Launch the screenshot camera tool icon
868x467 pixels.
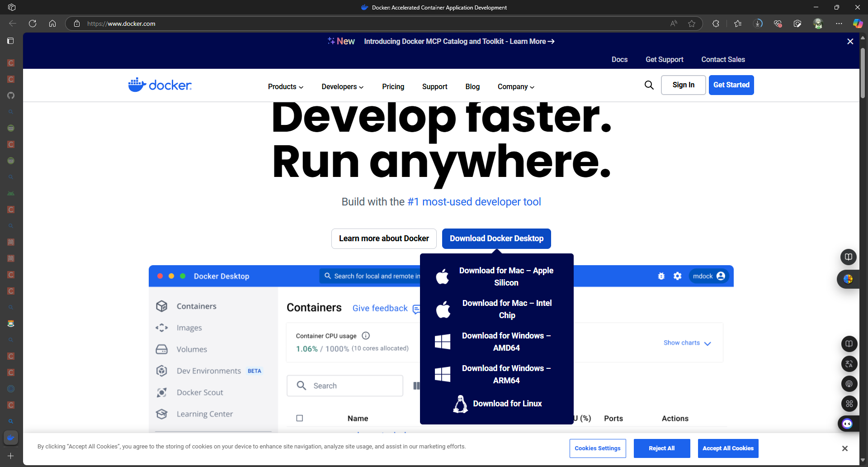coord(797,24)
